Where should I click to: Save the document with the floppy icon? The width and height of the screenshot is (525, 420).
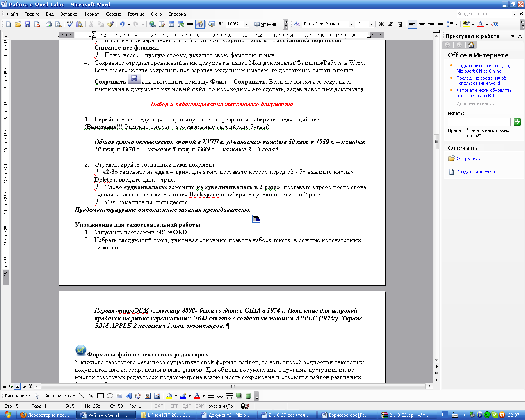tap(27, 24)
